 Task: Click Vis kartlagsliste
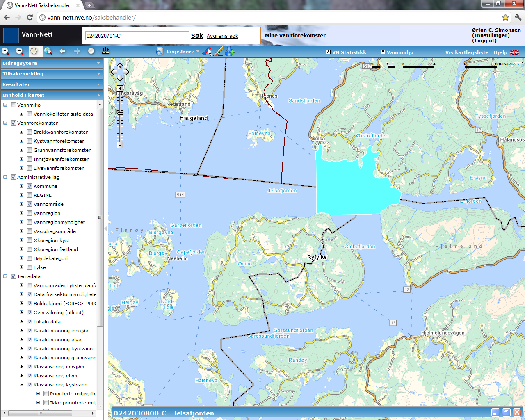coord(467,52)
